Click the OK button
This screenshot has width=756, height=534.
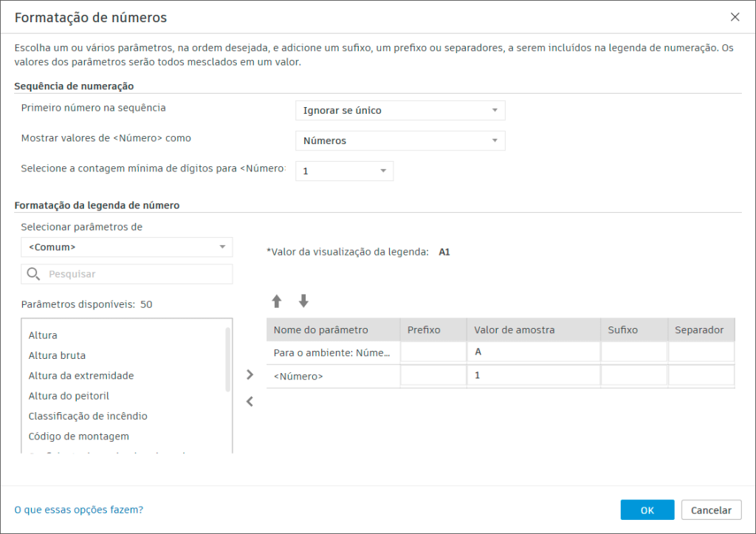(x=647, y=510)
